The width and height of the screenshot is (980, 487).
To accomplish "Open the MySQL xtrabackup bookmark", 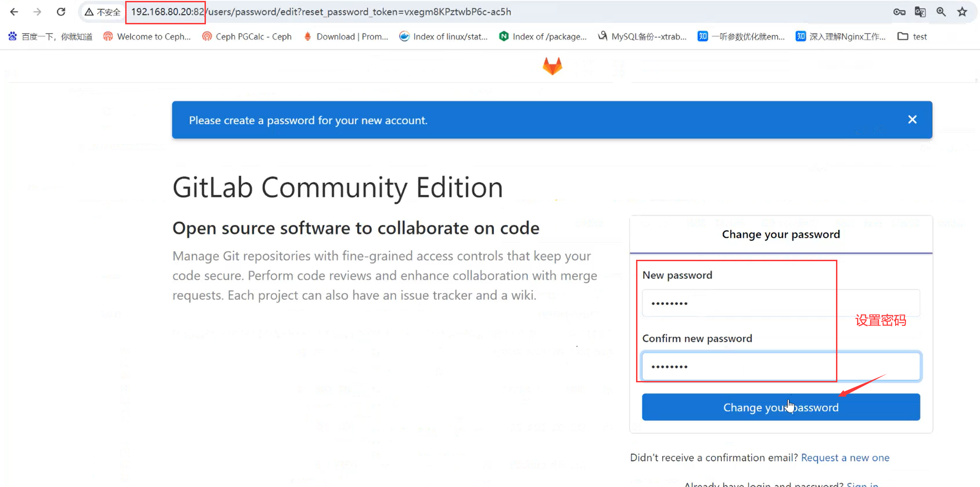I will (642, 37).
